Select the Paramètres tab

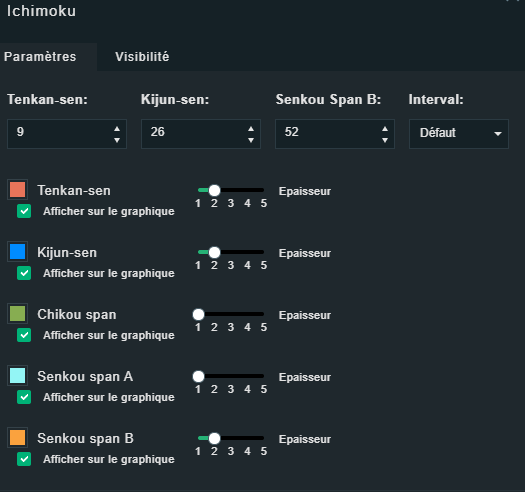(40, 57)
